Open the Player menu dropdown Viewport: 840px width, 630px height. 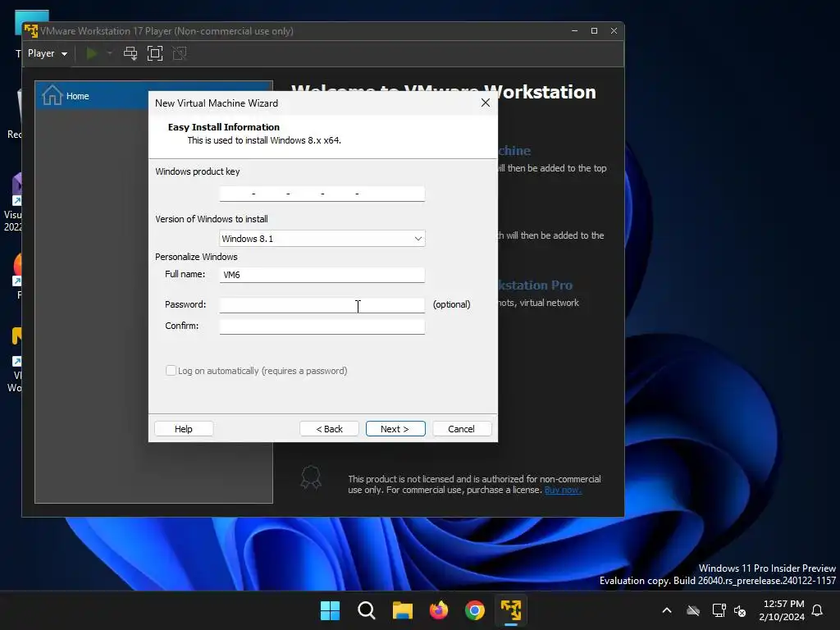coord(47,53)
